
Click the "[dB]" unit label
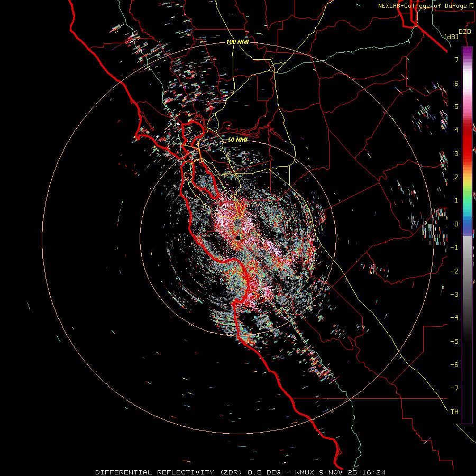click(452, 36)
